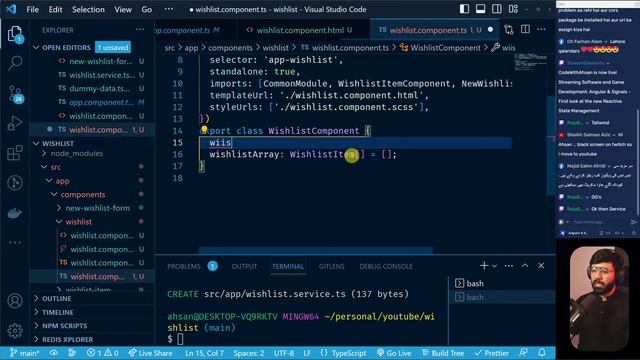Open the Run and Debug view
The width and height of the screenshot is (640, 360).
point(15,123)
